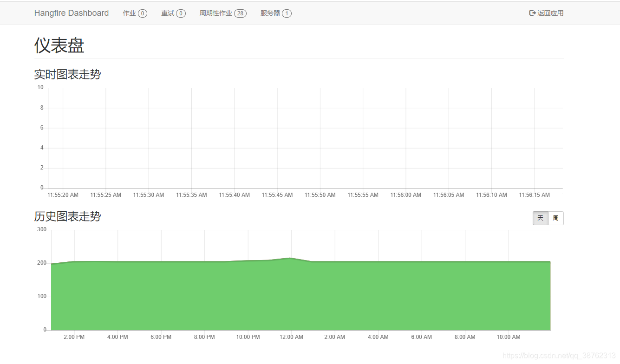
Task: Click the 0 badge next to 作业
Action: (143, 13)
